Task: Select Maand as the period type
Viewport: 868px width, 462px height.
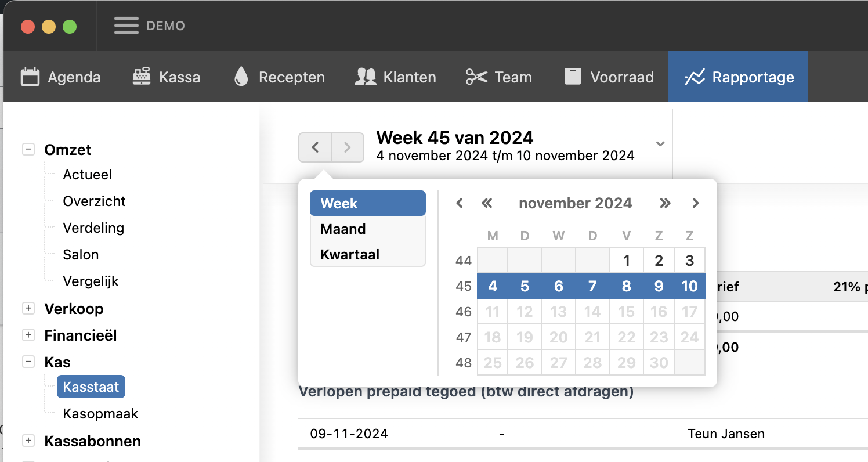Action: [x=343, y=229]
